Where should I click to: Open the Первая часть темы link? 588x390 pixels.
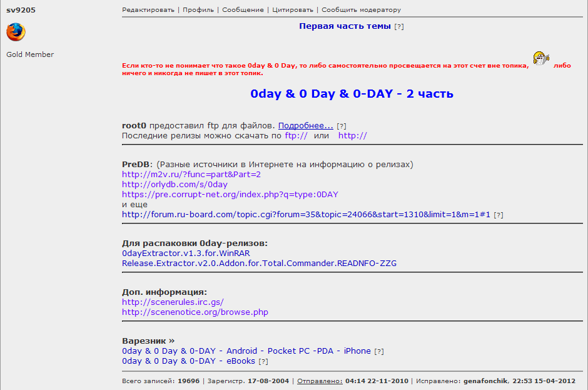click(345, 26)
